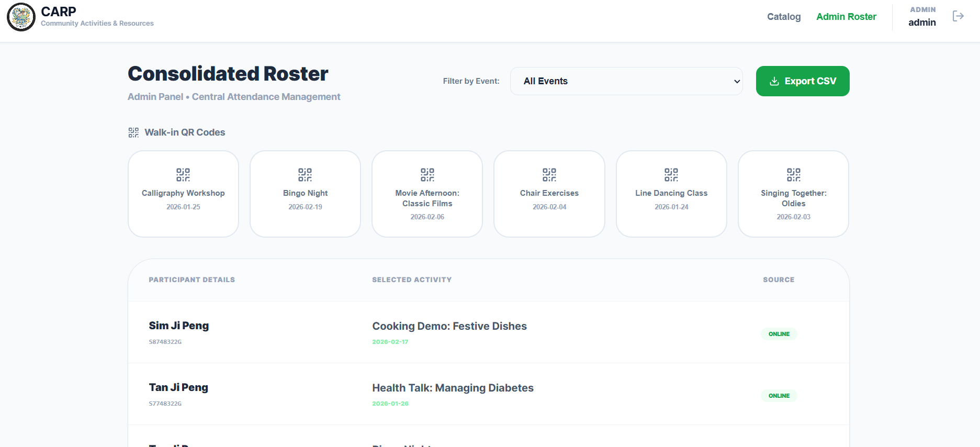The height and width of the screenshot is (447, 980).
Task: Click the date 2026-01-26
Action: [x=390, y=404]
